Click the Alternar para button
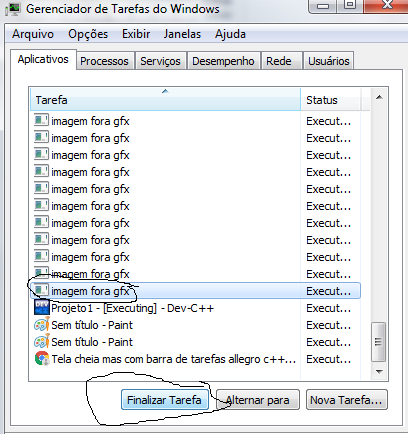This screenshot has width=408, height=434. coord(258,399)
